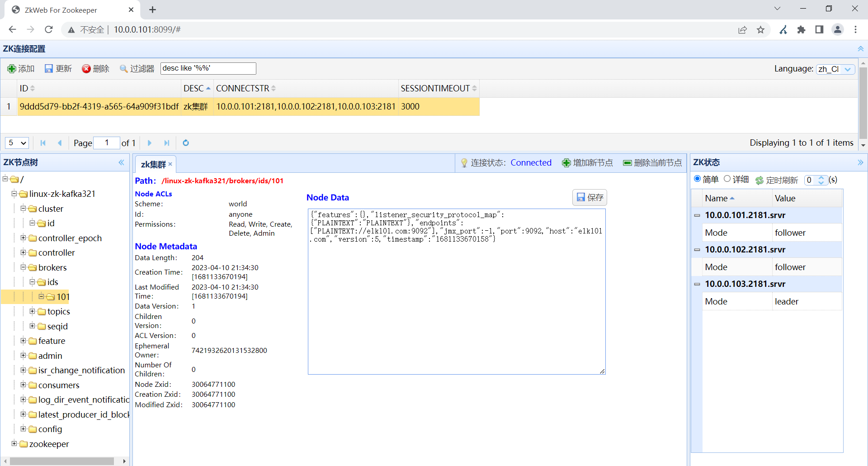Click the filter text input field
Viewport: 868px width, 466px height.
[x=208, y=68]
